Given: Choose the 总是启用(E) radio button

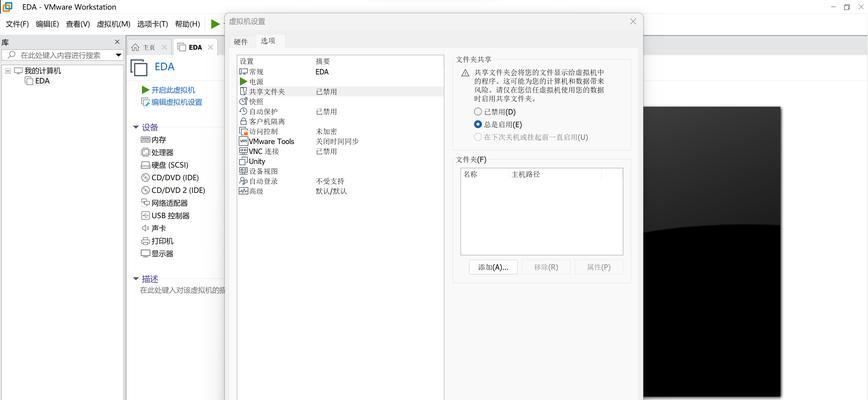Looking at the screenshot, I should pyautogui.click(x=478, y=124).
